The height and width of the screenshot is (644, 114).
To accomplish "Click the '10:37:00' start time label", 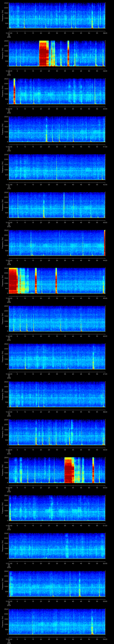I will (x=9, y=33).
